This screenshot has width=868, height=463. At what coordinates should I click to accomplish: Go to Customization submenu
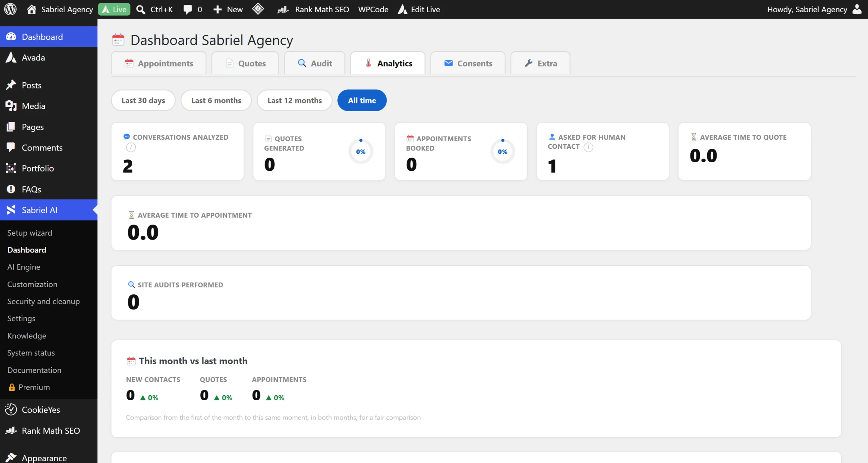(32, 284)
